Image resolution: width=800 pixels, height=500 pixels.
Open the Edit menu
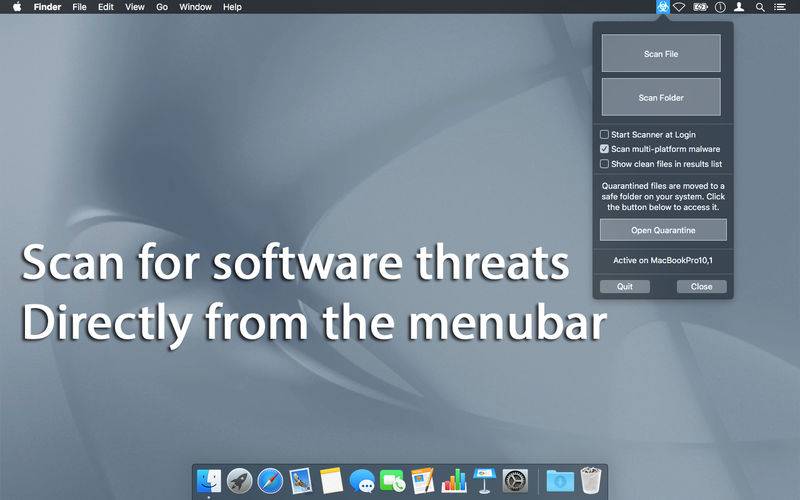point(106,7)
